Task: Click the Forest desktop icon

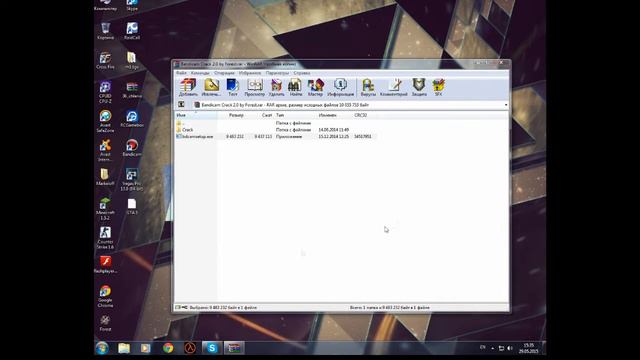Action: (105, 323)
